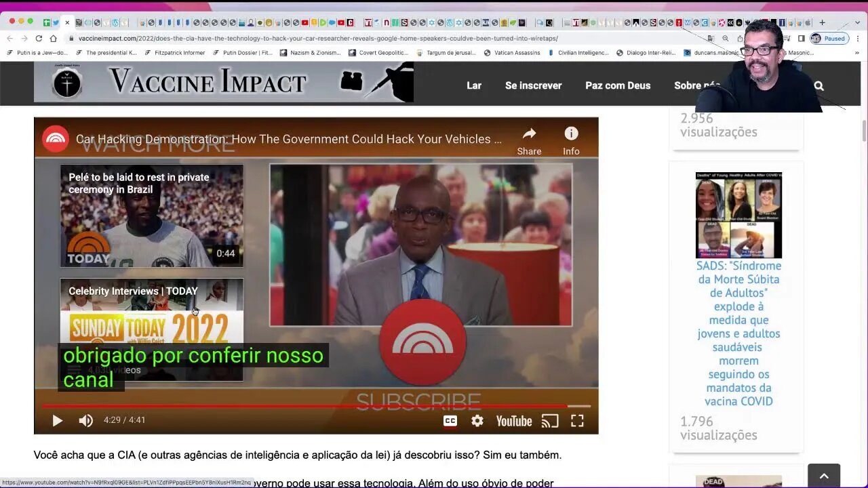This screenshot has width=868, height=488.
Task: Click the browser home icon
Action: 54,39
